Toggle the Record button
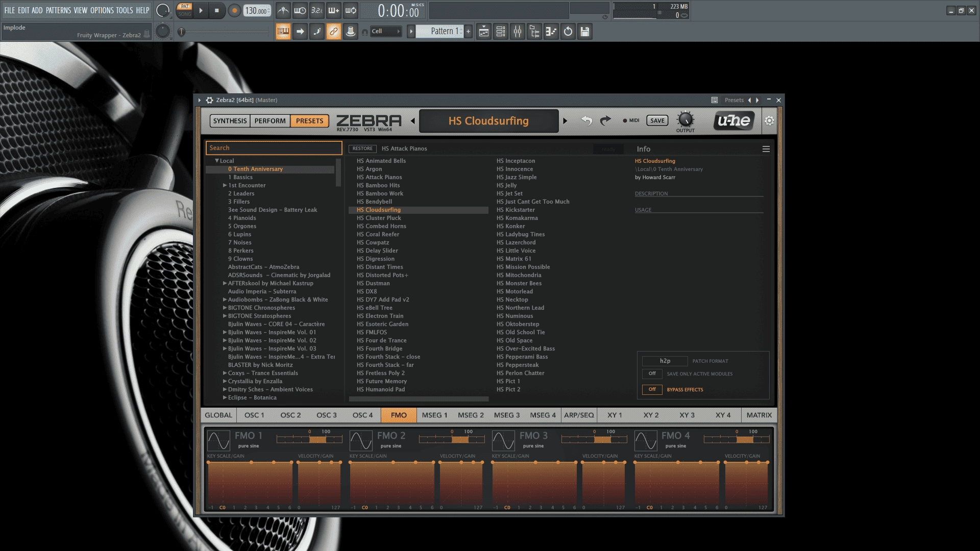Image resolution: width=980 pixels, height=551 pixels. [234, 11]
